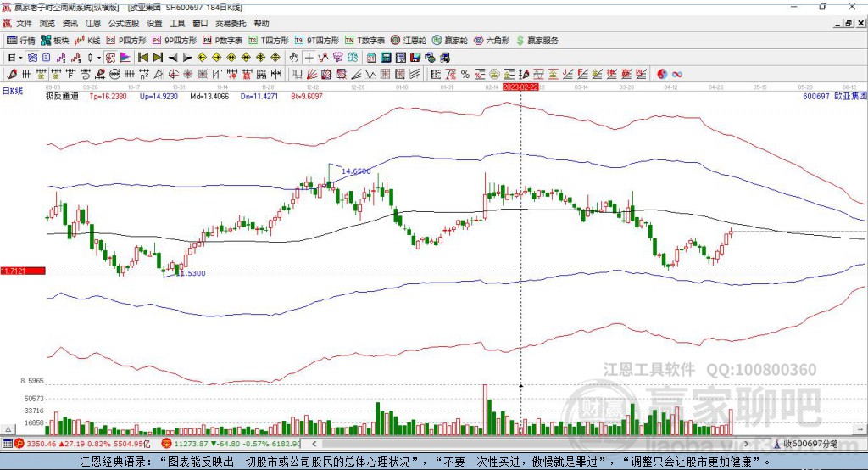Open the calculator icon
This screenshot has width=868, height=470.
click(x=386, y=58)
